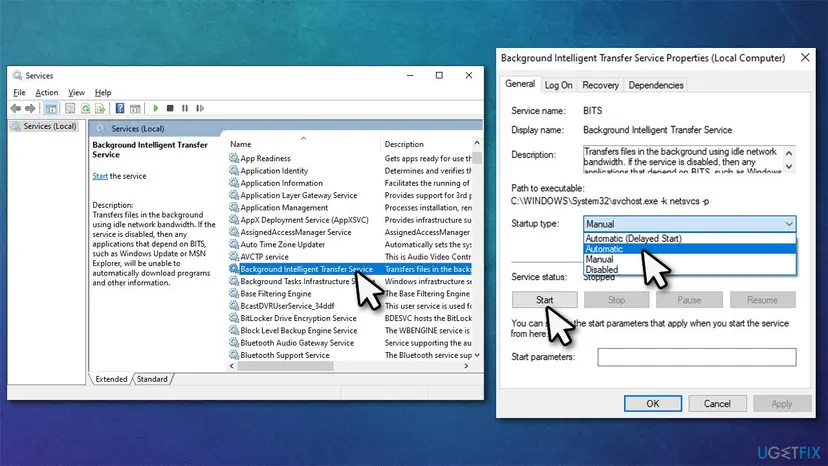This screenshot has height=466, width=828.
Task: Click the Stop Service toolbar icon
Action: click(x=170, y=108)
